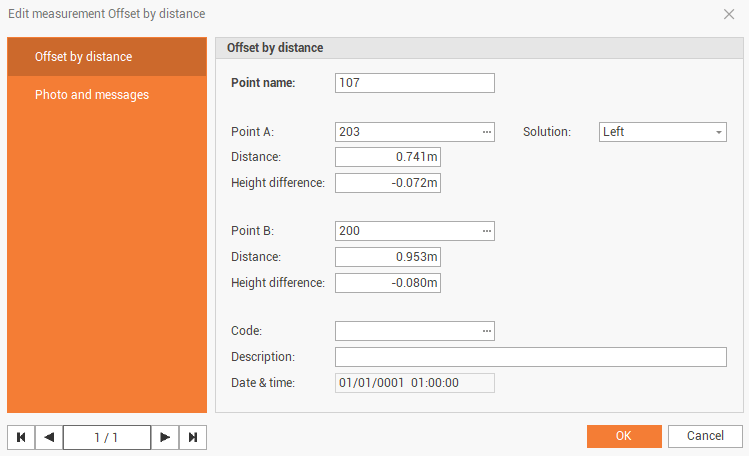749x456 pixels.
Task: Click Point B height difference field
Action: tap(387, 283)
